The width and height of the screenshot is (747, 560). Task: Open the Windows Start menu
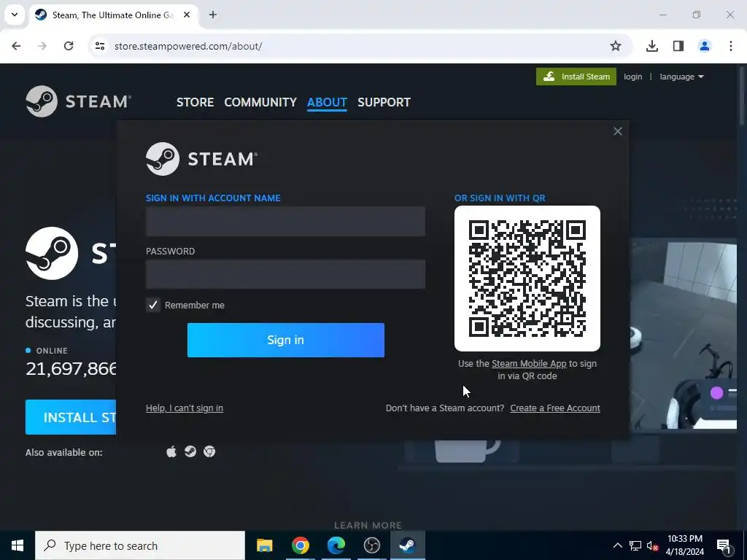click(18, 545)
